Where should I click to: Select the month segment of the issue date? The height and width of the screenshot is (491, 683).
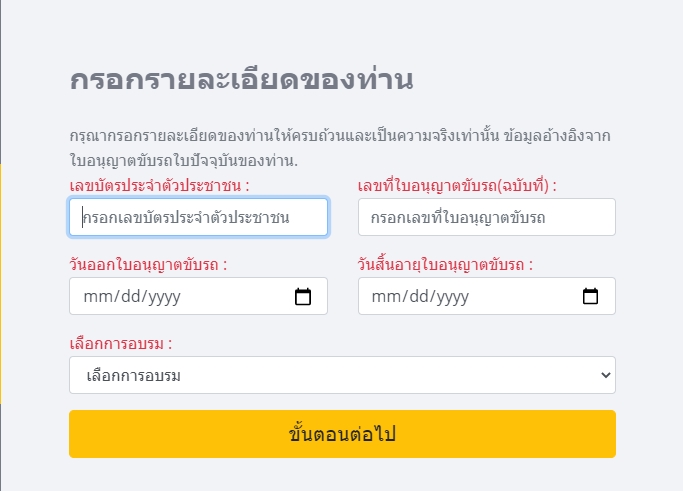pyautogui.click(x=96, y=296)
